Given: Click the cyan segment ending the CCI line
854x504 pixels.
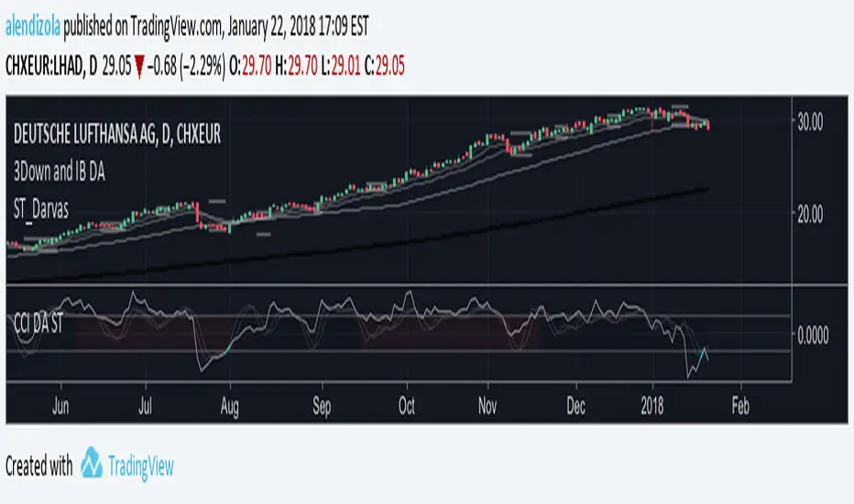Looking at the screenshot, I should click(703, 354).
